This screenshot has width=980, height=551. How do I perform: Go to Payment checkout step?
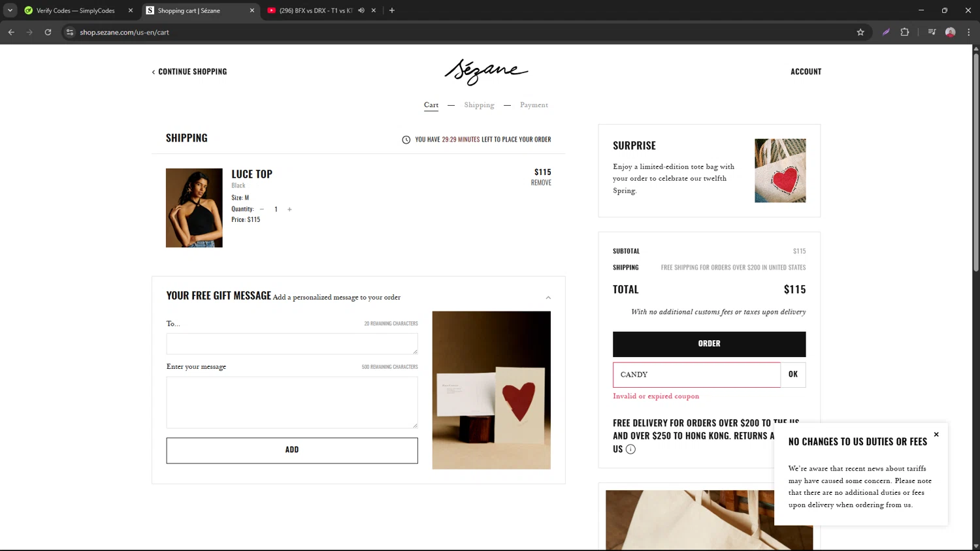(x=534, y=105)
